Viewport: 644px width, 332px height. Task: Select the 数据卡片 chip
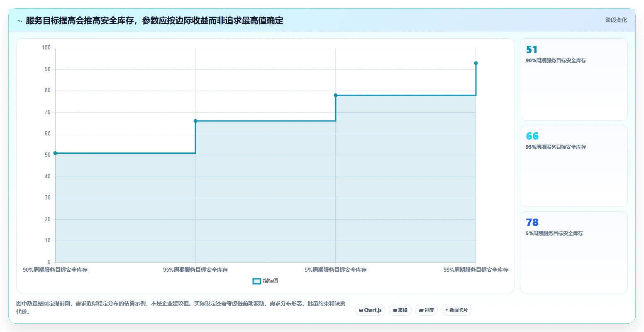456,310
